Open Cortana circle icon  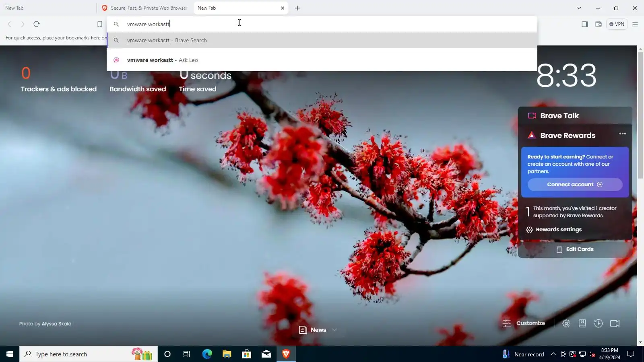(167, 354)
